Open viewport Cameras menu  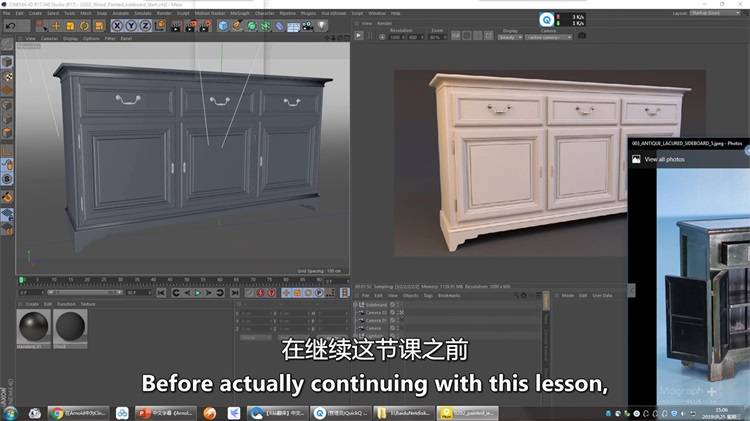tap(49, 39)
